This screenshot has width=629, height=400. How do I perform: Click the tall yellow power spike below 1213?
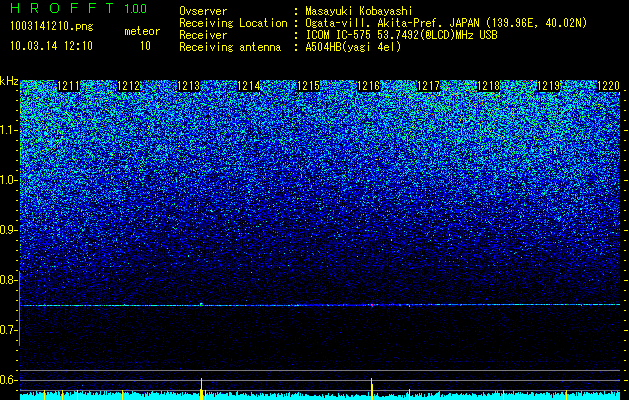pos(201,388)
